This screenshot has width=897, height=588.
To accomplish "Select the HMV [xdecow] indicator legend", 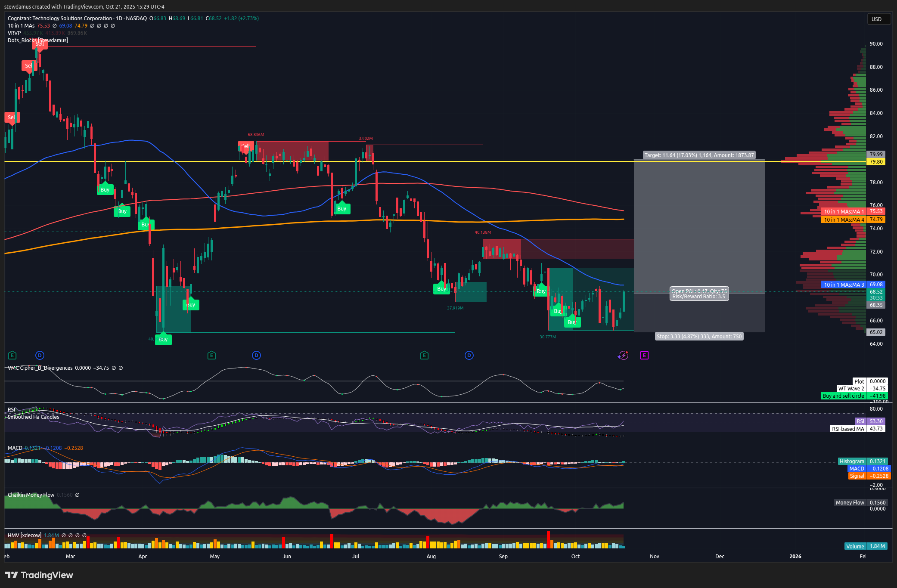I will (25, 535).
